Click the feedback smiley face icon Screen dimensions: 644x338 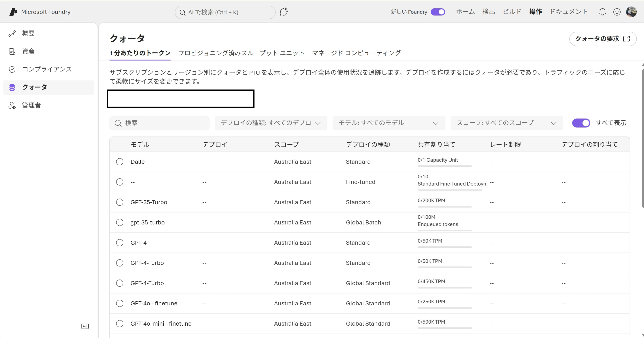(617, 12)
